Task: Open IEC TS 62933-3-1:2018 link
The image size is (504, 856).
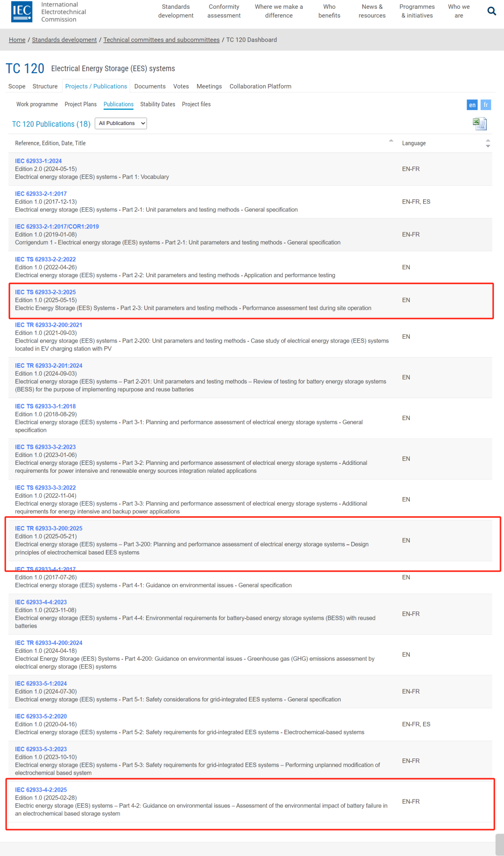Action: point(45,406)
